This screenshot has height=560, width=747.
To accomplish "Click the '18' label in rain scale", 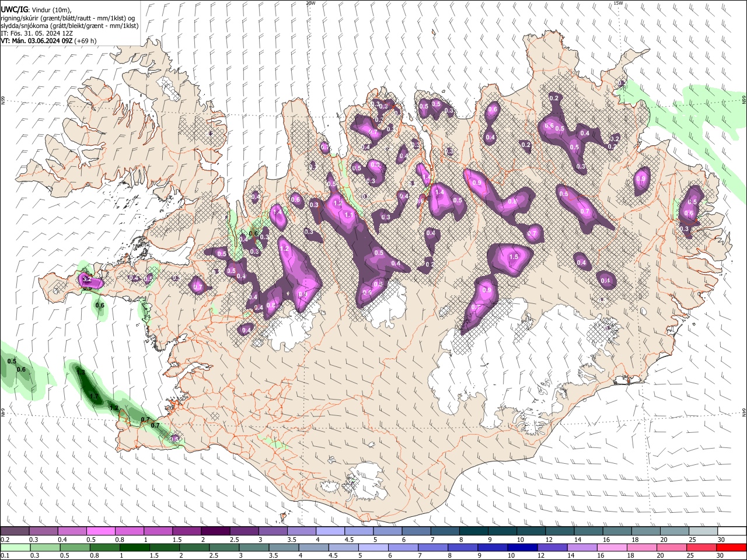I will point(630,555).
